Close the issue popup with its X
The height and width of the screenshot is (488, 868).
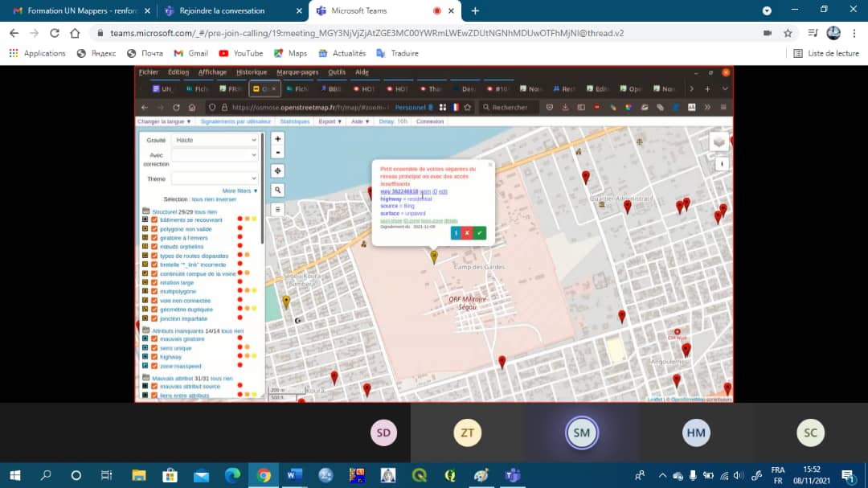click(x=490, y=165)
